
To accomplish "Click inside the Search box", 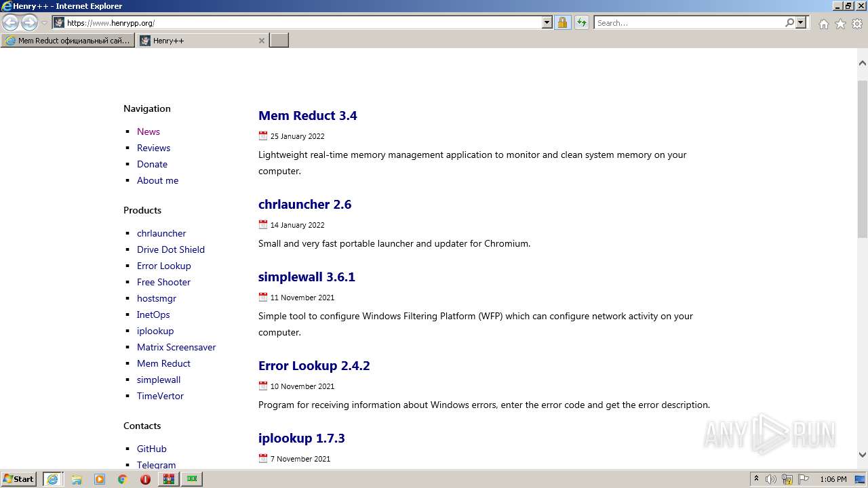I will pyautogui.click(x=688, y=22).
